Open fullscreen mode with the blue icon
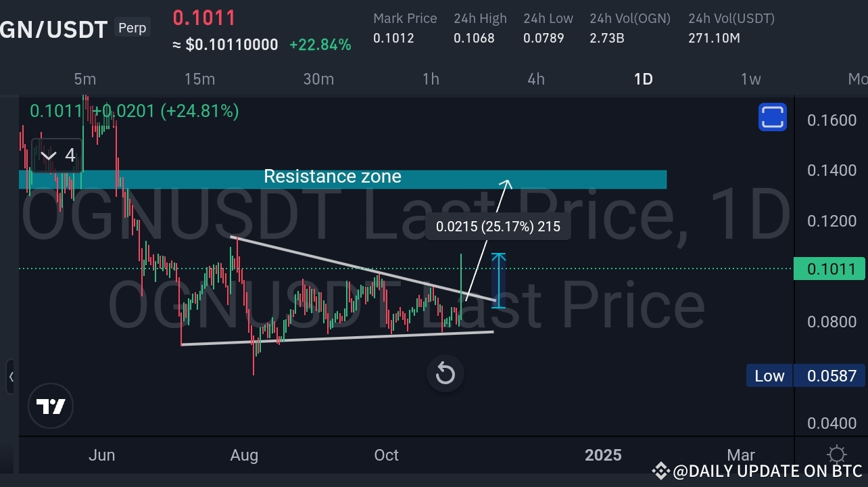The image size is (868, 487). [x=772, y=116]
